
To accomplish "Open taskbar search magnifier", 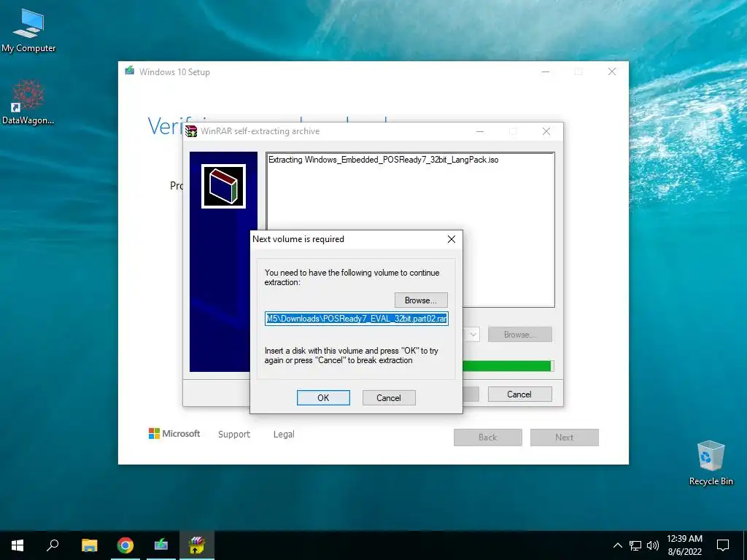I will pyautogui.click(x=53, y=545).
